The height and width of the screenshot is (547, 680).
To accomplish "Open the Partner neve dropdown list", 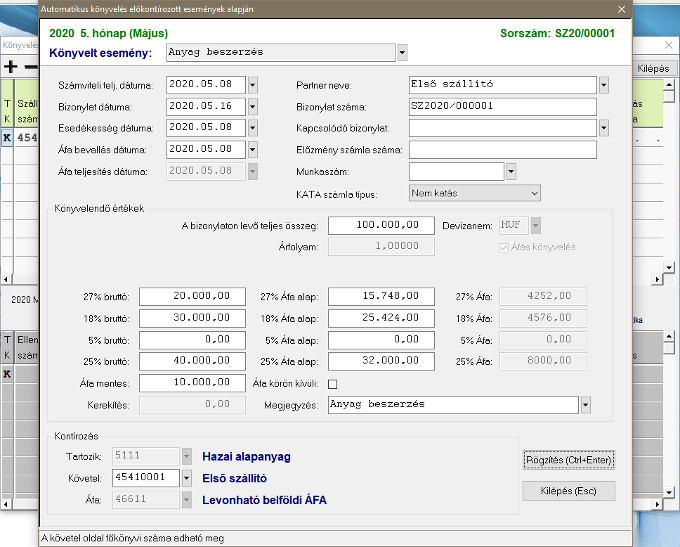I will click(x=604, y=85).
